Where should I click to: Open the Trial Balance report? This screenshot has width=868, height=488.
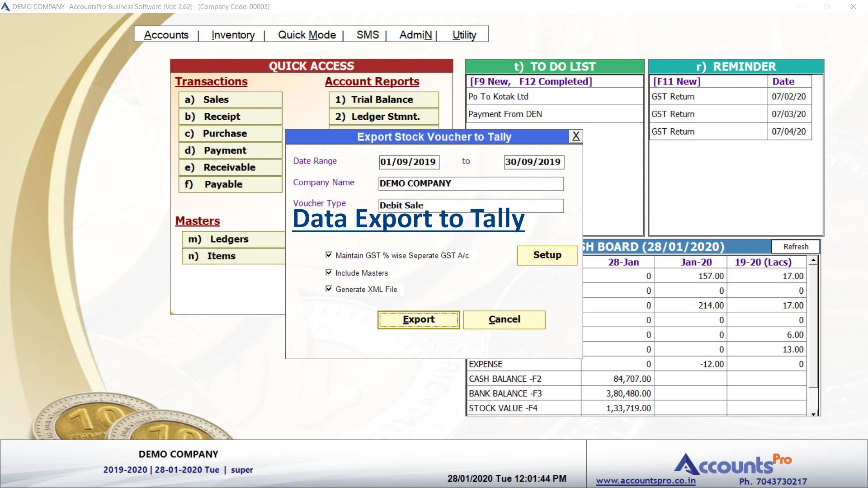point(383,99)
